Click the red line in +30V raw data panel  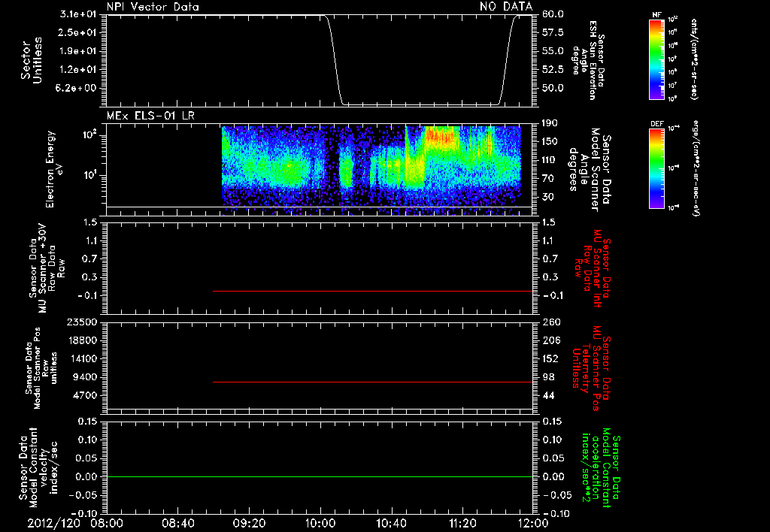click(x=373, y=291)
